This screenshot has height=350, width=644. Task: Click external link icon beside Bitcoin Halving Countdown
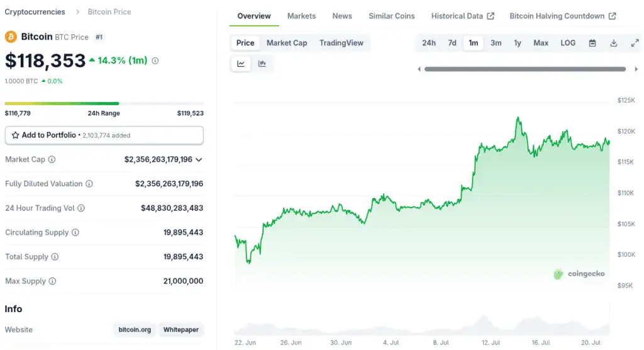point(613,16)
